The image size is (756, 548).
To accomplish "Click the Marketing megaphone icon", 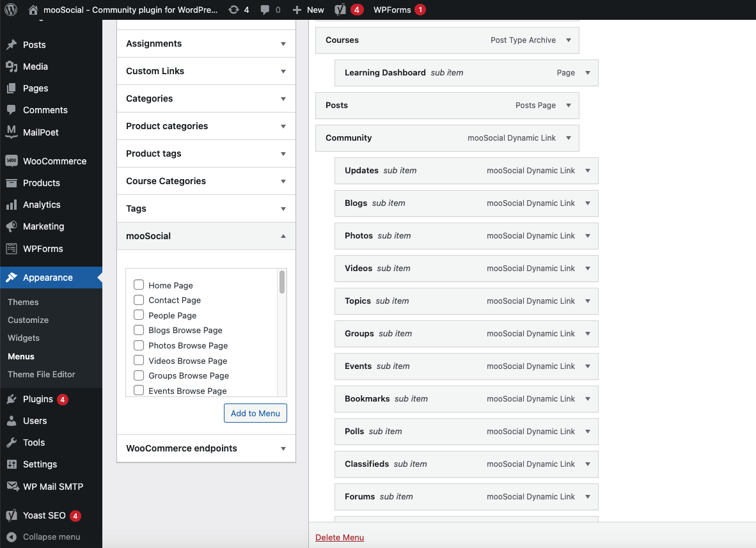I will 12,226.
